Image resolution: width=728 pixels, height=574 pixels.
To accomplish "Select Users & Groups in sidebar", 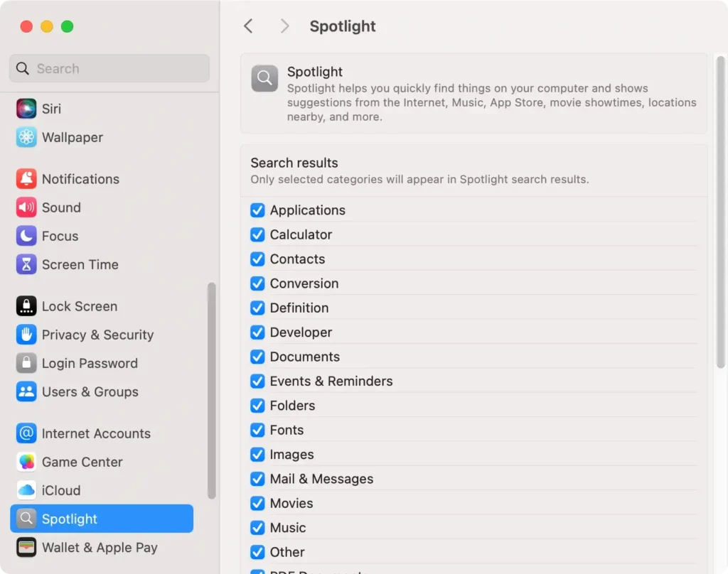I will [x=90, y=391].
